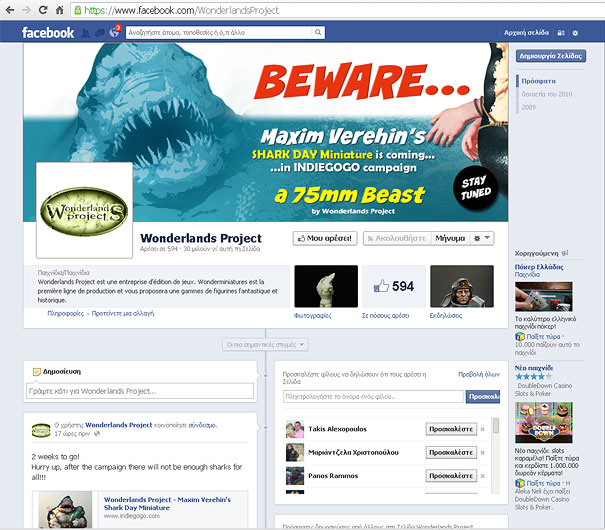Screen dimensions: 605x530
Task: Click the σύνδεσμο link in the post
Action: (202, 425)
